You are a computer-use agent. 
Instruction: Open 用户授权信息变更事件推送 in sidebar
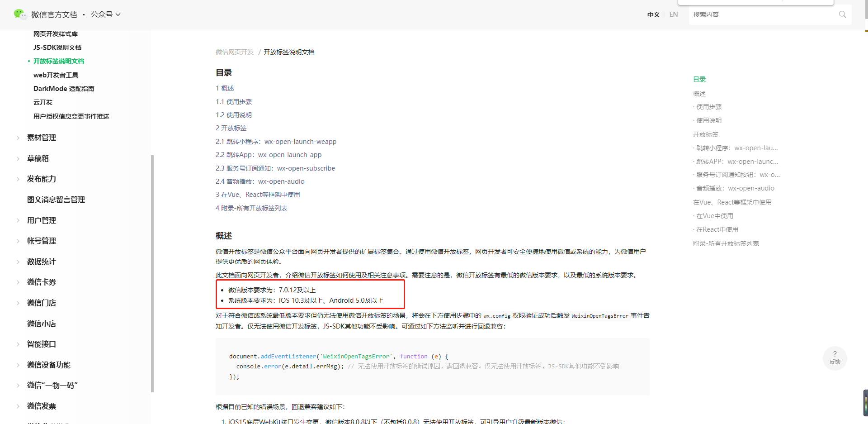(x=71, y=116)
